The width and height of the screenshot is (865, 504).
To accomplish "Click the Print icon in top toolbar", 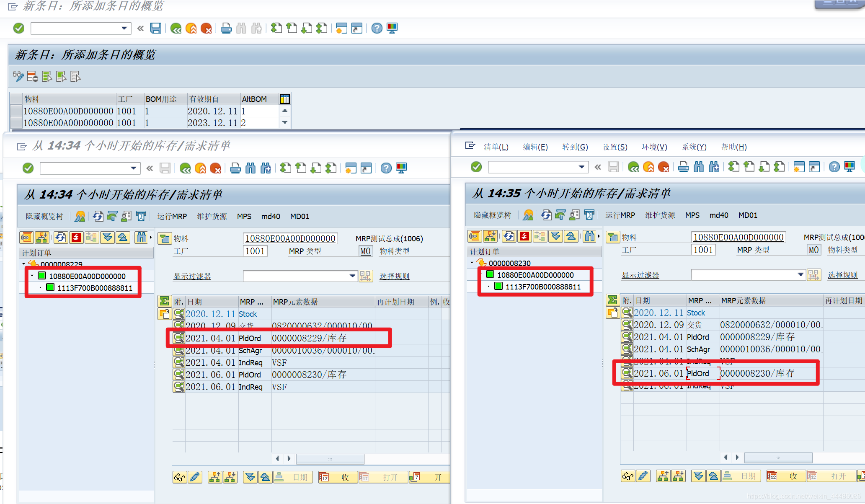I will (226, 28).
